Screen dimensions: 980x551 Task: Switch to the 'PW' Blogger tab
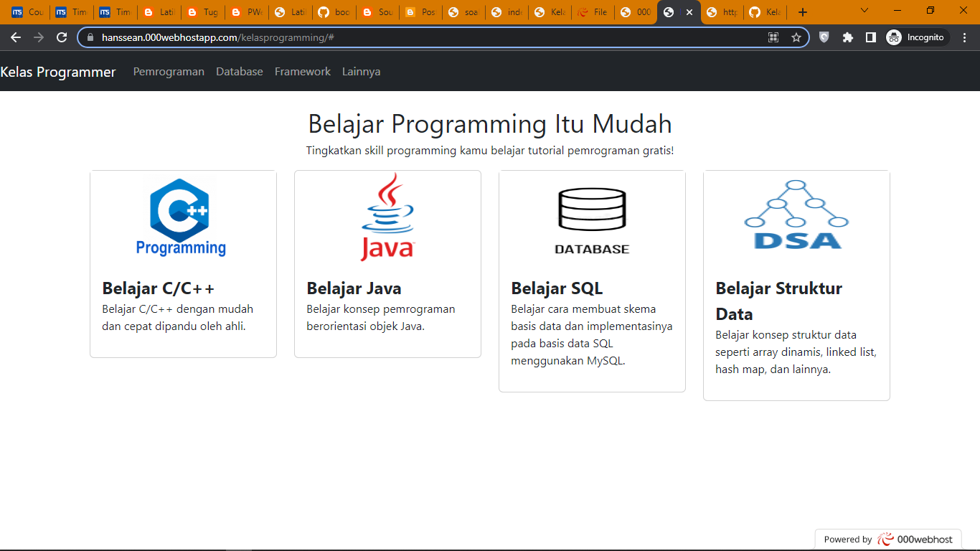coord(245,12)
